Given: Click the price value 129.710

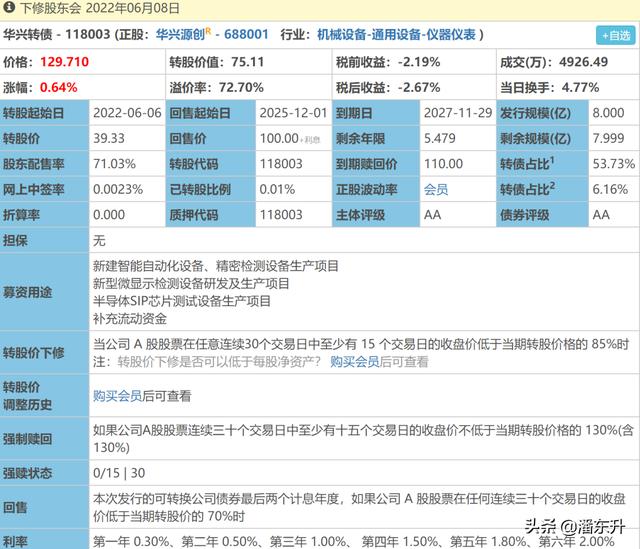Looking at the screenshot, I should coord(60,61).
